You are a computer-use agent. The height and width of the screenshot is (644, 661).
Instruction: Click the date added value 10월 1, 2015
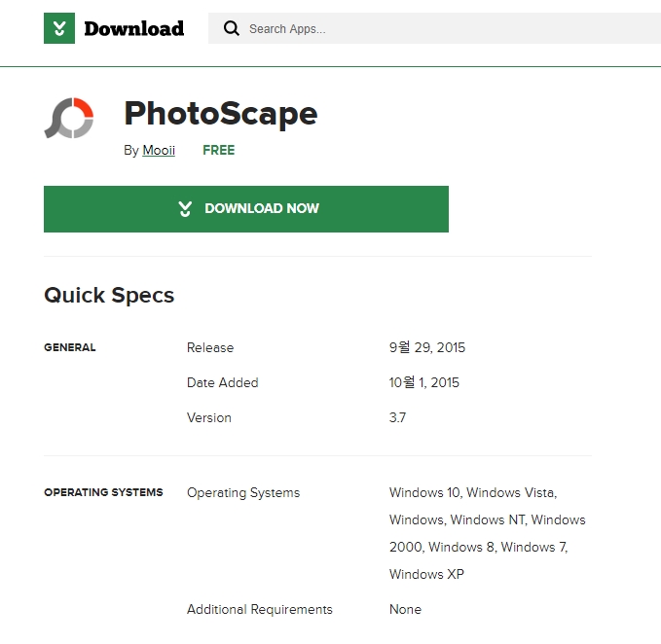pyautogui.click(x=424, y=382)
